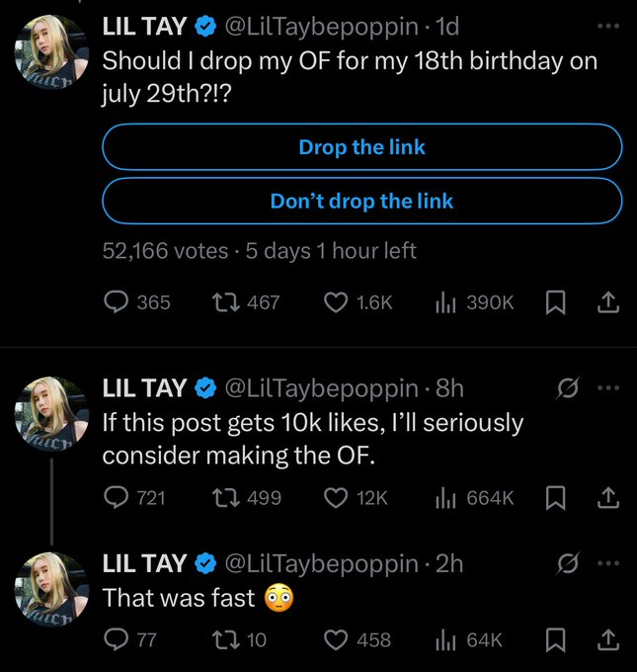Click the slashed-circle icon on '10k likes' tweet
Screen dimensions: 637x672
coord(567,389)
